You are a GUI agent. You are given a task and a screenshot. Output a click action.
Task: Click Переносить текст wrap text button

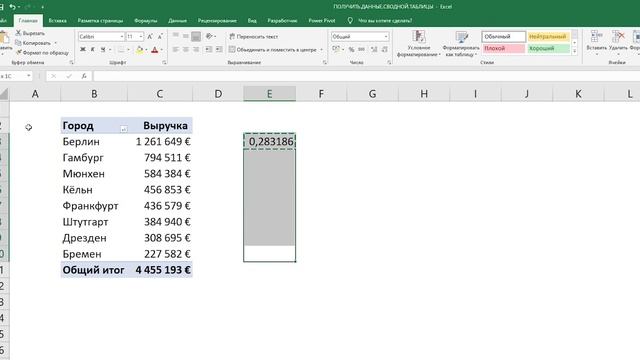pyautogui.click(x=253, y=37)
